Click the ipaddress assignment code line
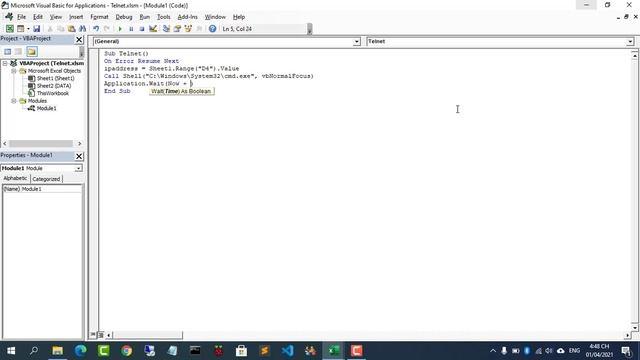The image size is (640, 360). tap(171, 69)
